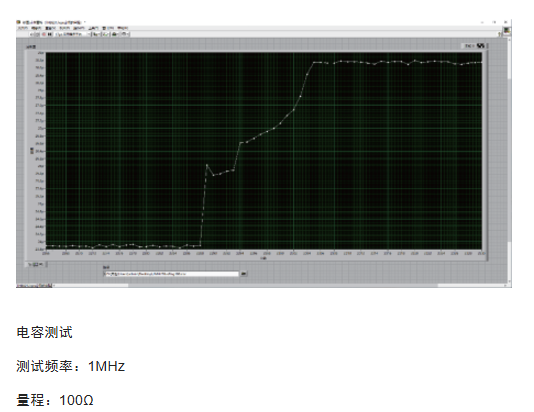Click the text "量程：100Ω"
Image resolution: width=534 pixels, height=412 pixels.
click(55, 400)
